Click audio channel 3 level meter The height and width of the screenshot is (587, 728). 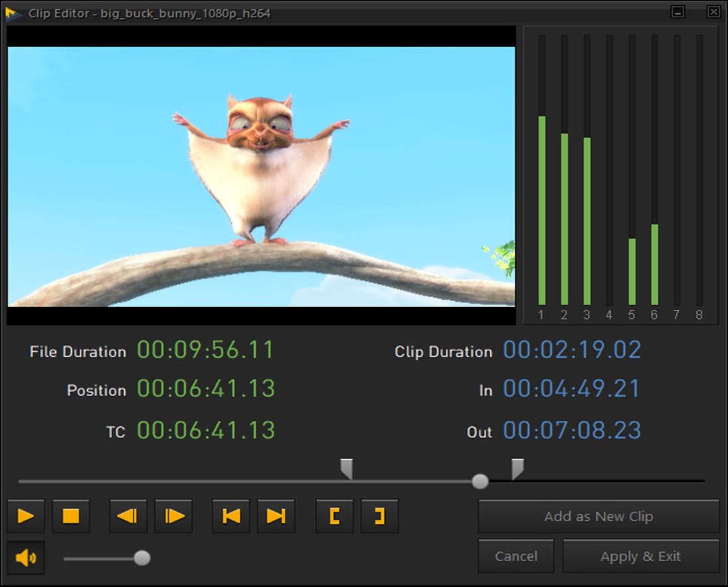(587, 170)
